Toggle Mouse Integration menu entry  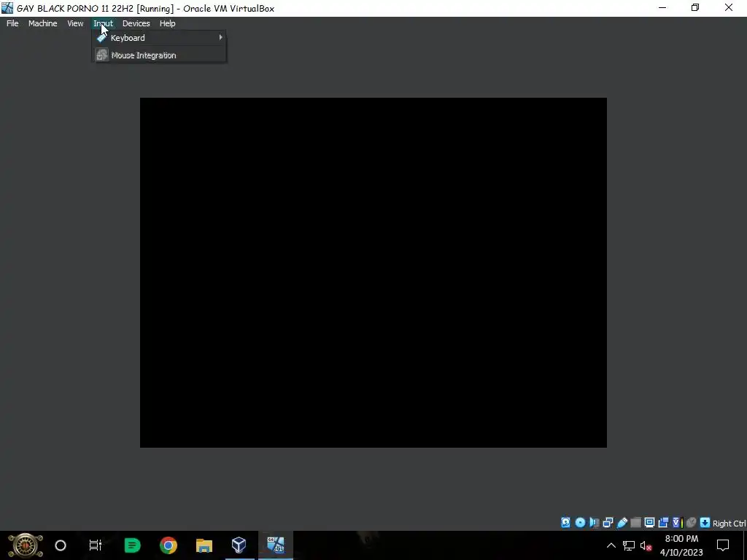click(160, 55)
